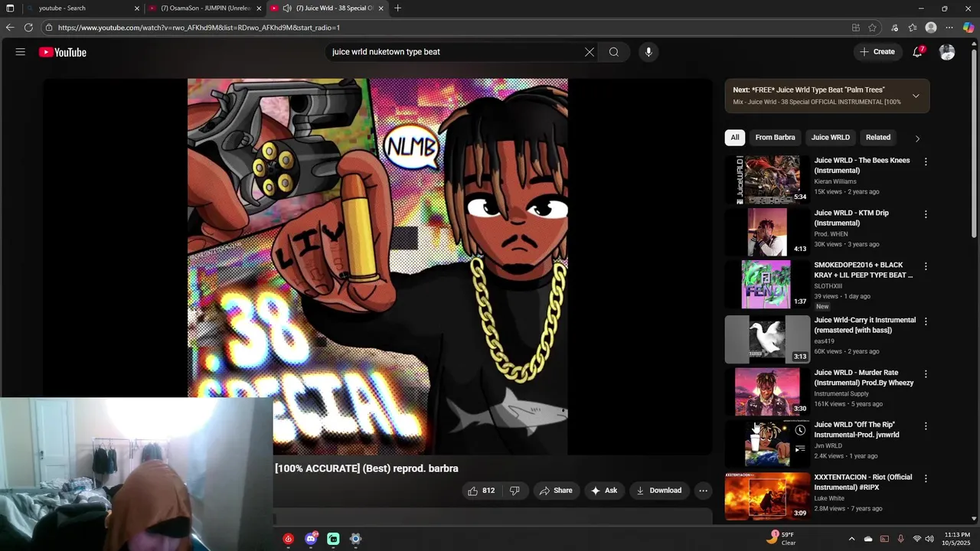Go back with browser back arrow
This screenshot has width=980, height=551.
tap(10, 28)
